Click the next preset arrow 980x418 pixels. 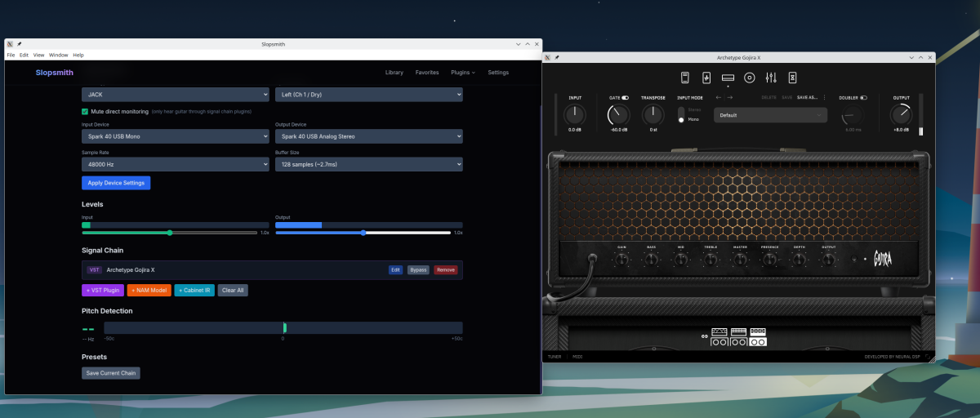pos(730,97)
